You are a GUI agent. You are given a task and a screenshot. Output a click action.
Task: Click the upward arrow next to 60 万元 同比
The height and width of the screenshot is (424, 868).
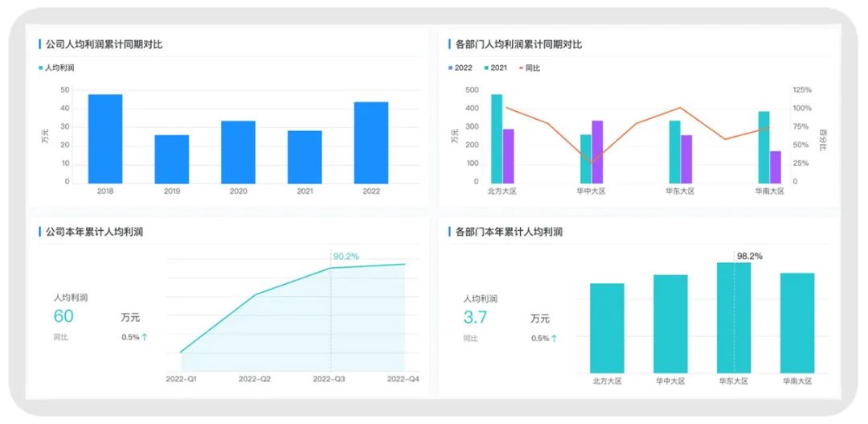(145, 337)
